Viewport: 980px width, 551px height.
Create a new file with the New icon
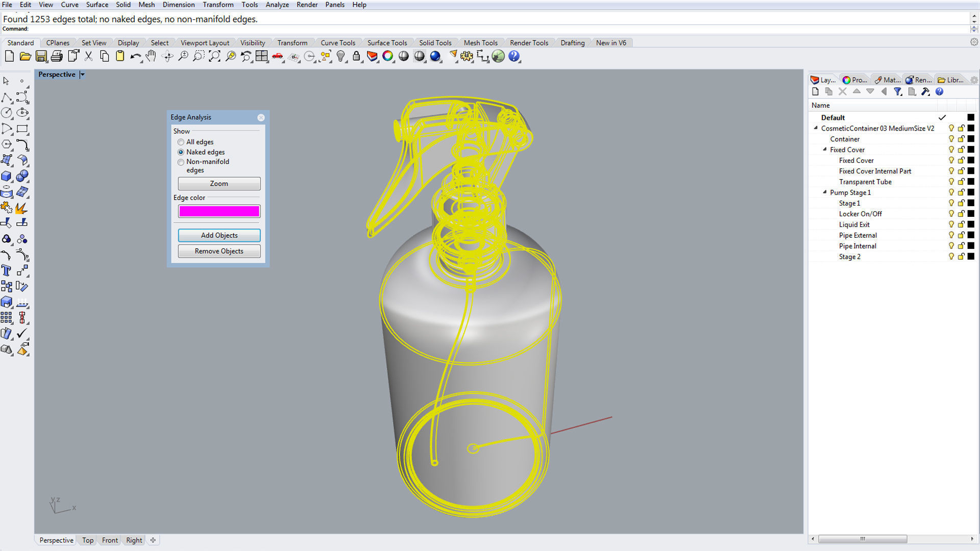[x=9, y=56]
